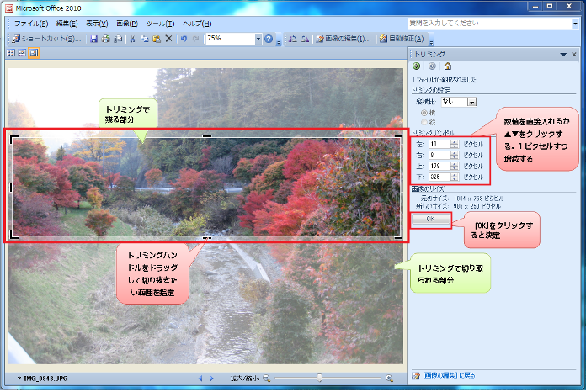Click the Copy icon in toolbar
This screenshot has height=392, width=586.
click(145, 39)
